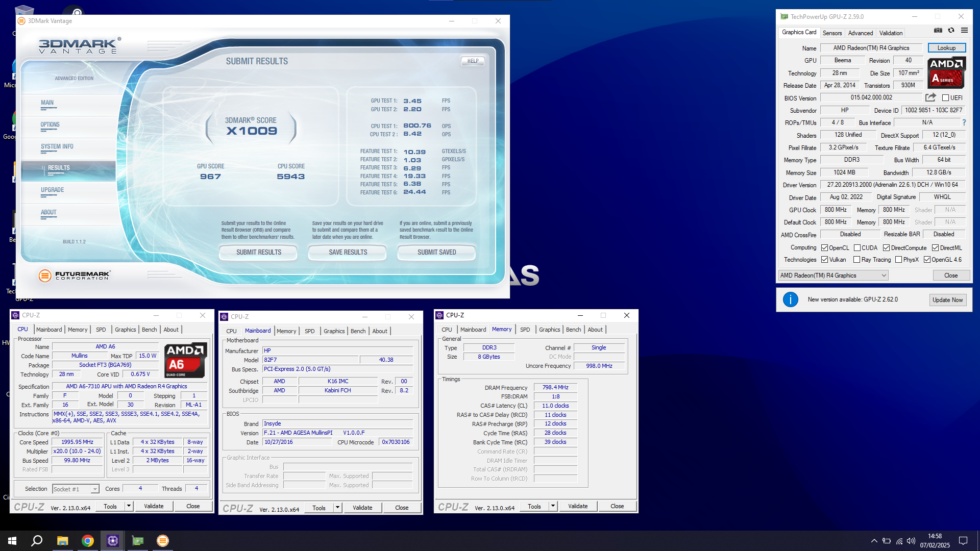Click Close button in GPU-Z panel
The image size is (980, 551).
tap(950, 275)
